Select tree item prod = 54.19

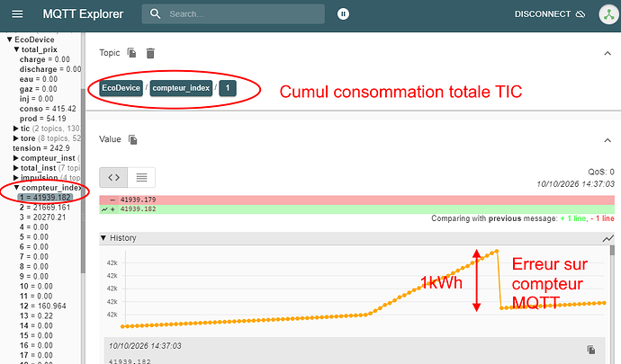[43, 119]
